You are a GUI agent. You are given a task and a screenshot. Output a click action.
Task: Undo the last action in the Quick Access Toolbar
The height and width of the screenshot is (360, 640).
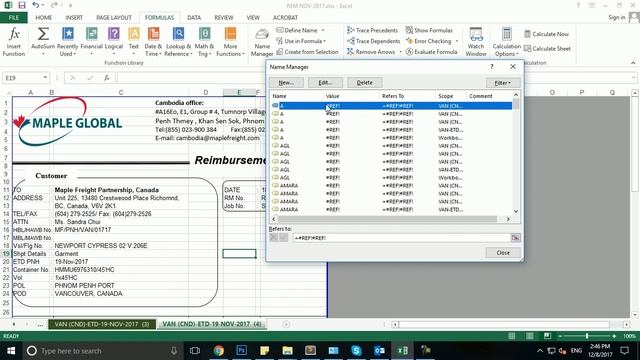pyautogui.click(x=36, y=5)
